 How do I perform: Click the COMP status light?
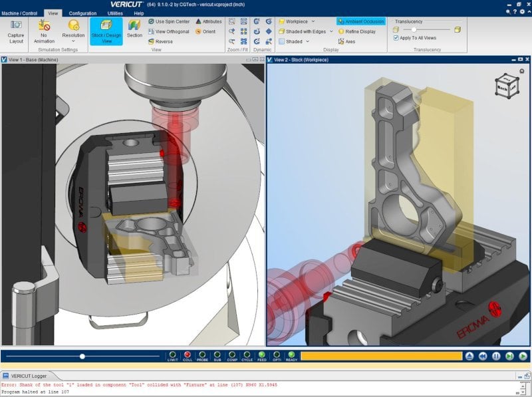pos(232,354)
